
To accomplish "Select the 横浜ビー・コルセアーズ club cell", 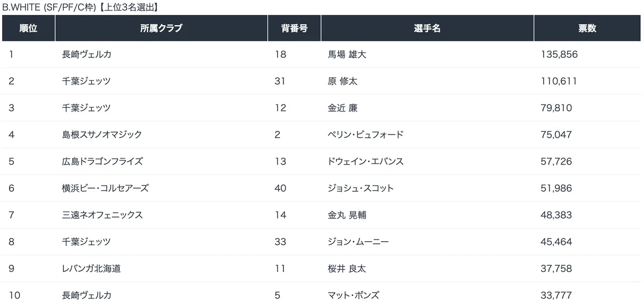I will pos(105,188).
